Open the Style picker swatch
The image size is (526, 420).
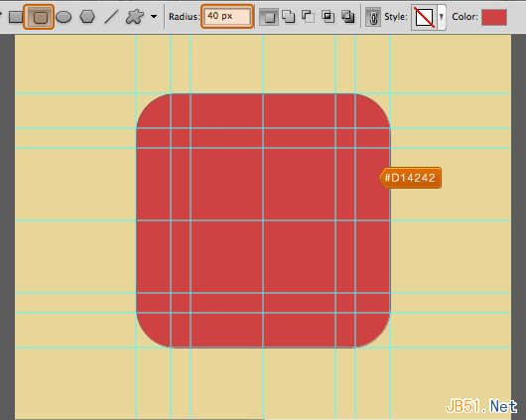point(425,17)
